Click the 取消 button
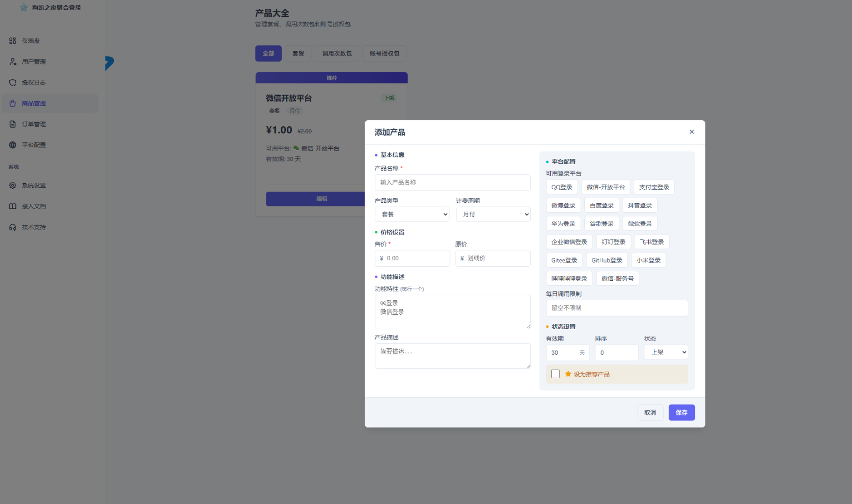Image resolution: width=852 pixels, height=504 pixels. click(x=650, y=413)
